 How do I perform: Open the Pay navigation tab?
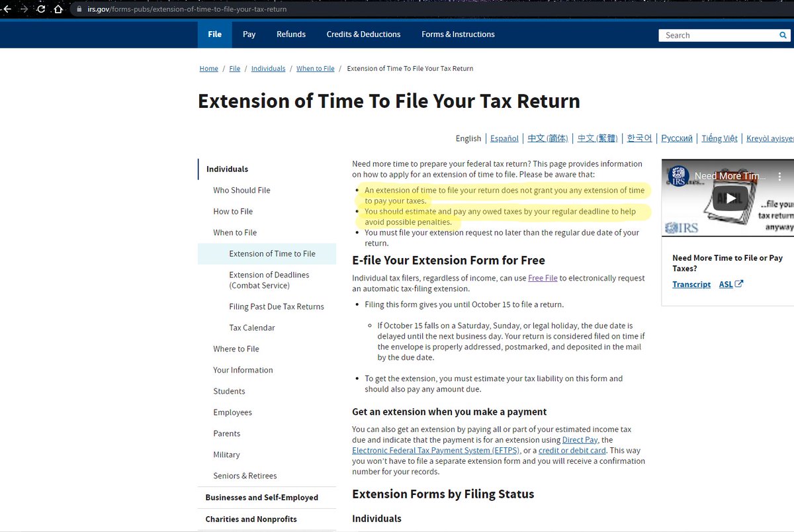click(249, 34)
